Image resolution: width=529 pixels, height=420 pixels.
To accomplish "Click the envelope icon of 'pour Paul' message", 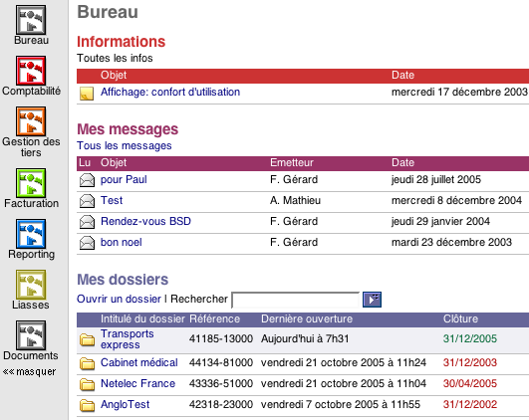I will click(87, 180).
